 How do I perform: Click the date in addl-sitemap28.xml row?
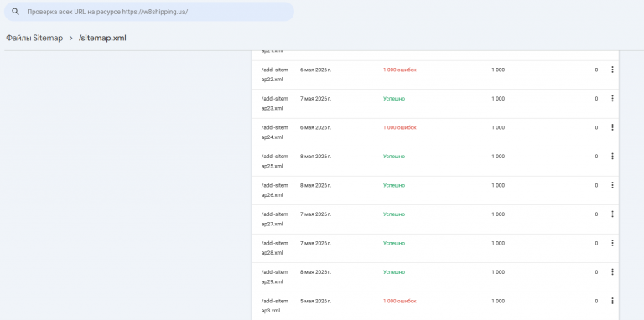tap(315, 243)
